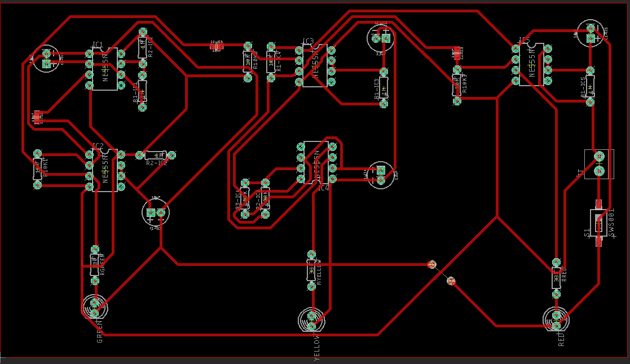Select the 10nF SMD capacitor above R10KI
Viewport: 630px width, 364px height.
tap(37, 117)
